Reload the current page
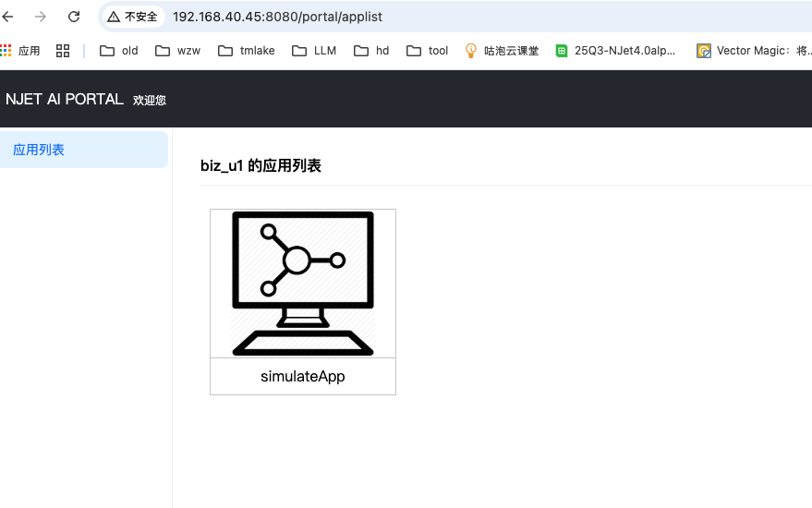The image size is (812, 508). point(74,17)
